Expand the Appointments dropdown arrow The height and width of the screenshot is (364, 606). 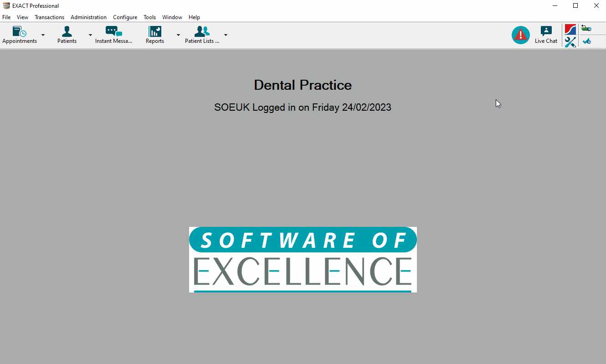[43, 35]
